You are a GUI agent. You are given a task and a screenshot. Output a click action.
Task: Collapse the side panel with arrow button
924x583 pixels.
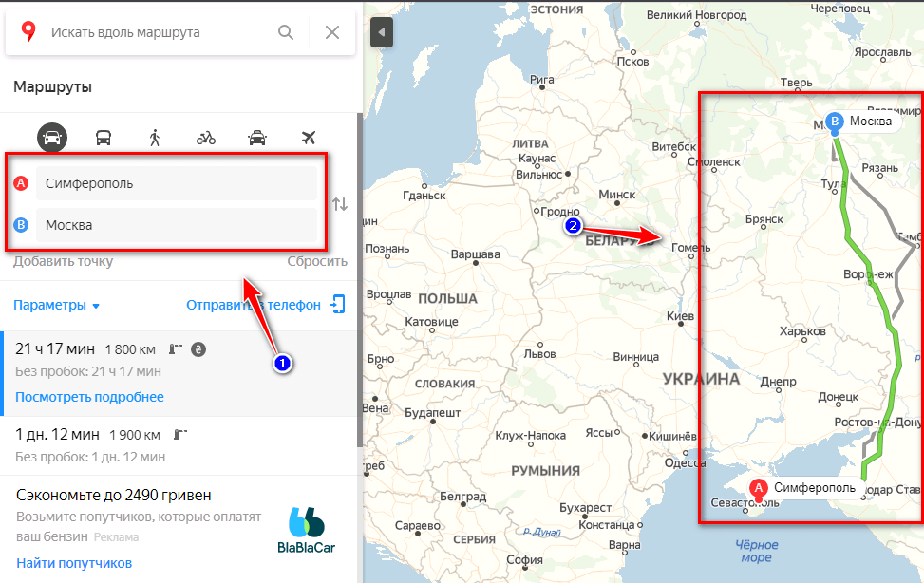pyautogui.click(x=381, y=32)
